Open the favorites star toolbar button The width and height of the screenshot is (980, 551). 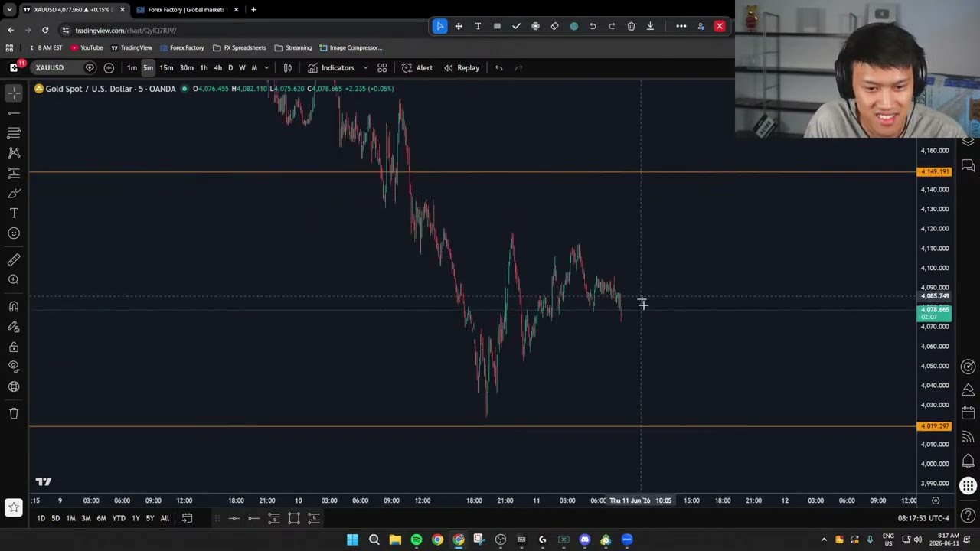pos(14,507)
